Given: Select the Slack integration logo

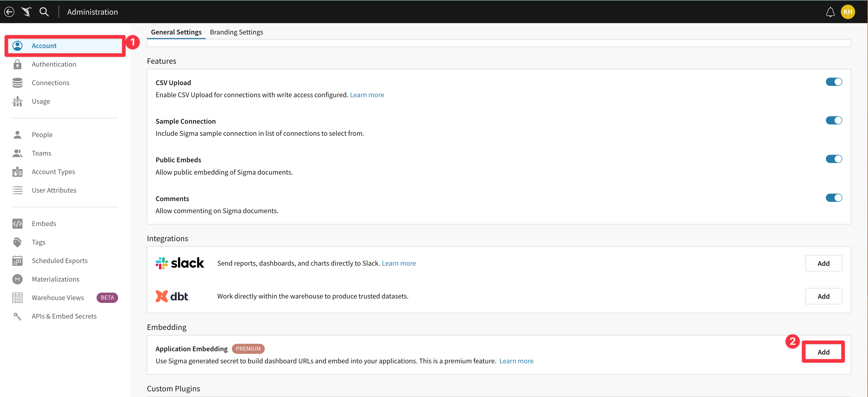Looking at the screenshot, I should pos(180,263).
